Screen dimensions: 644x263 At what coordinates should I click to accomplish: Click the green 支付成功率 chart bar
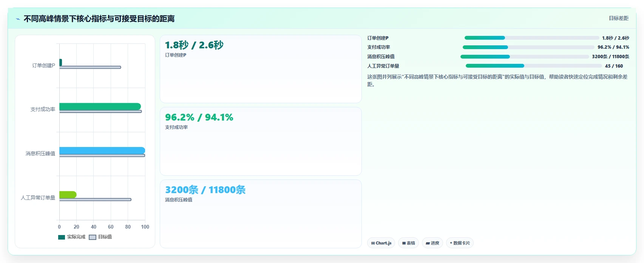[100, 107]
